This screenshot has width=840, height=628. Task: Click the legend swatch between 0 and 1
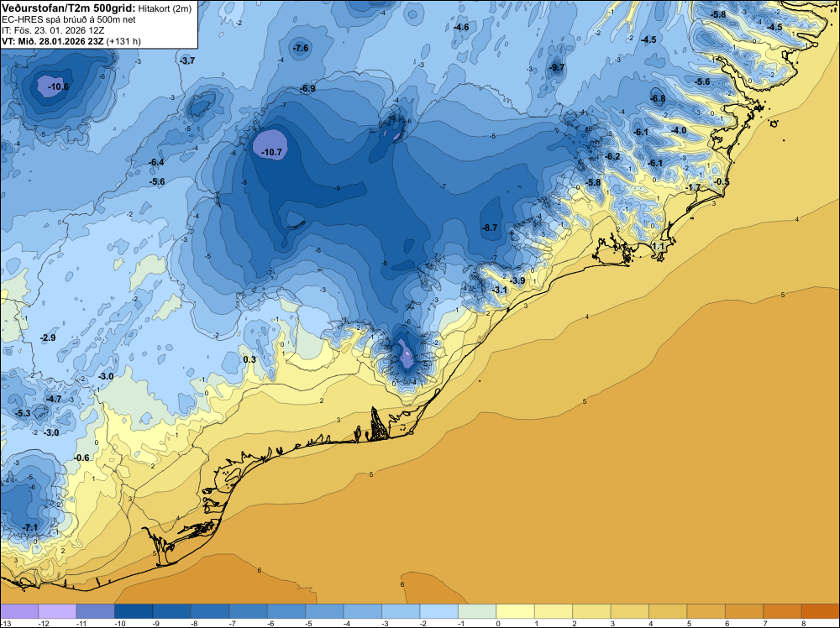(x=515, y=611)
